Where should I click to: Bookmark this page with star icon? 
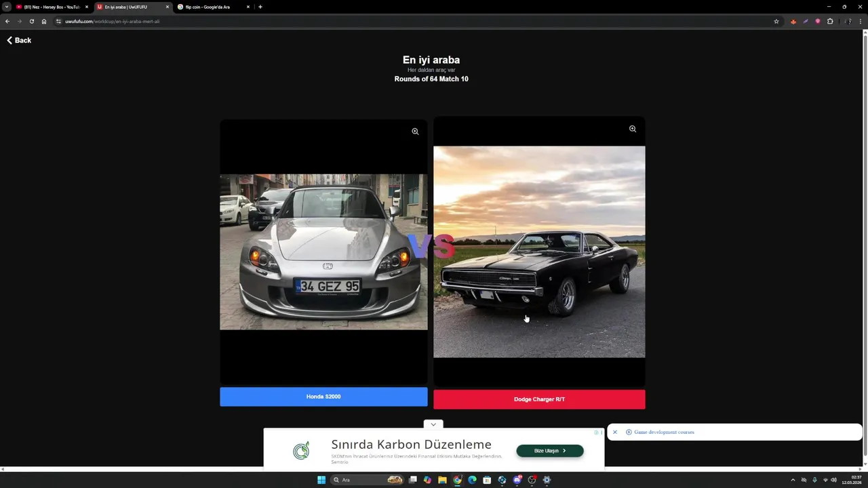pos(776,21)
